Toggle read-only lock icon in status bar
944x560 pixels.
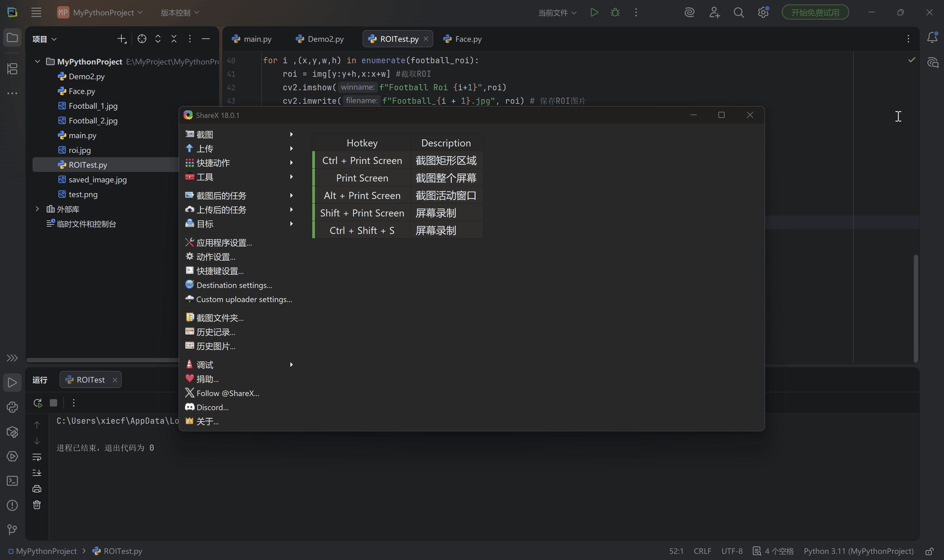click(x=929, y=551)
